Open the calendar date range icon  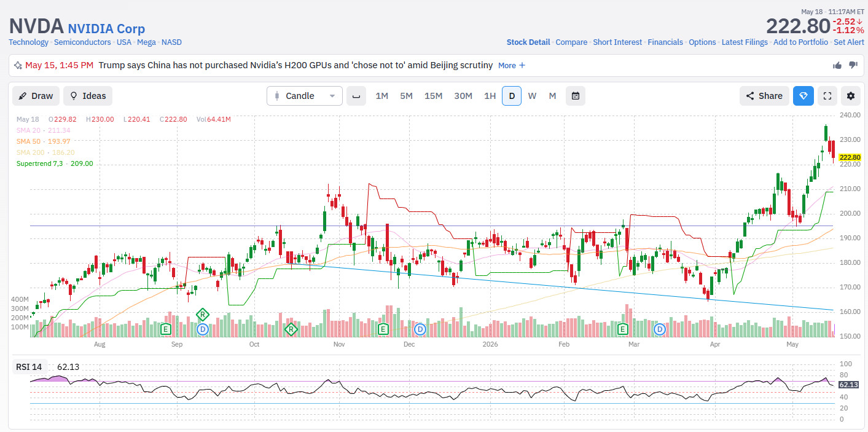tap(576, 96)
